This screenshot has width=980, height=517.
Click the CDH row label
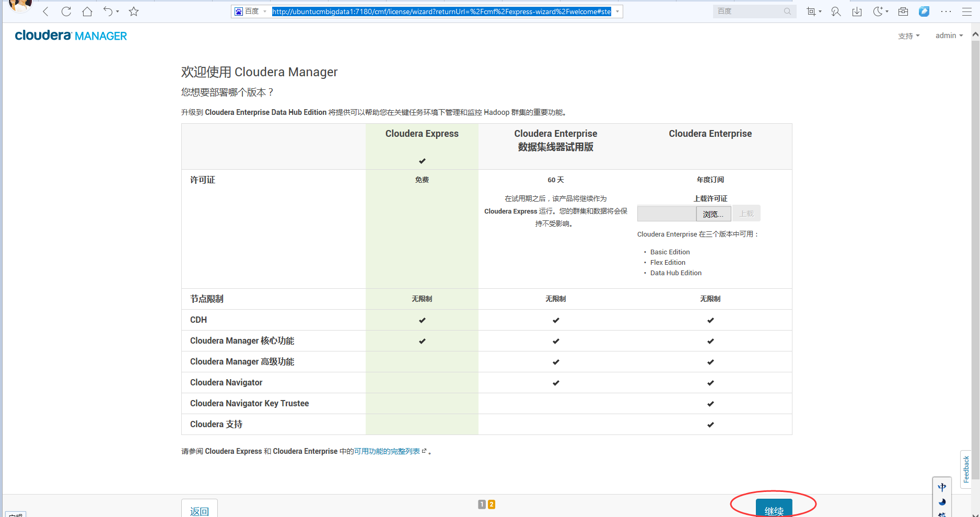click(x=199, y=320)
